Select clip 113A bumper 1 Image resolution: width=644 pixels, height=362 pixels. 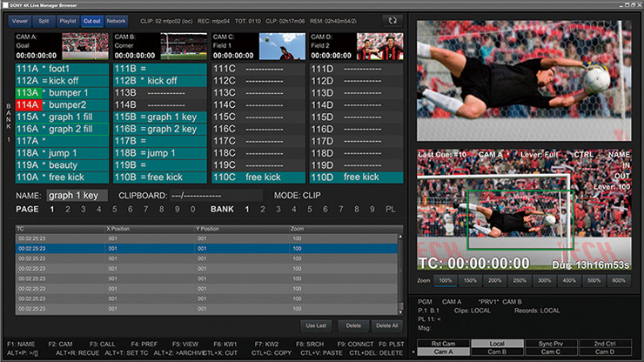pyautogui.click(x=61, y=92)
